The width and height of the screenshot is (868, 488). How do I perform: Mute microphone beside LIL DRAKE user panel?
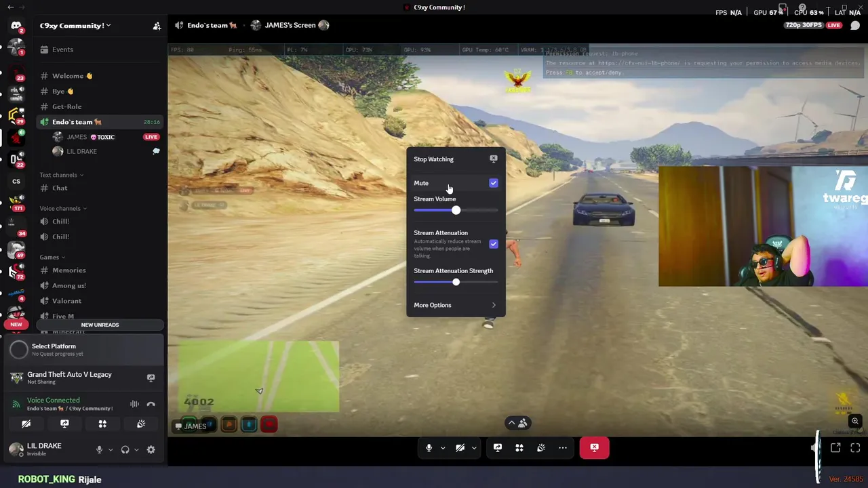[99, 449]
